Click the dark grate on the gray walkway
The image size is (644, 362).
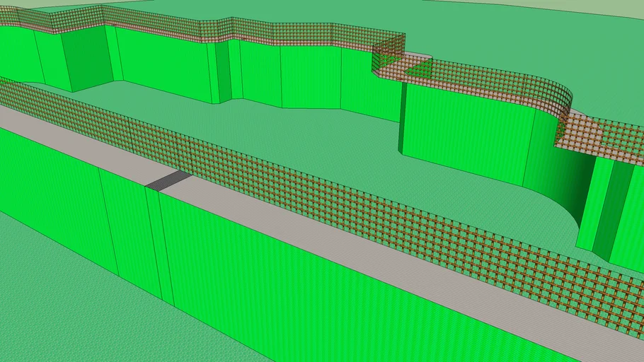click(168, 180)
